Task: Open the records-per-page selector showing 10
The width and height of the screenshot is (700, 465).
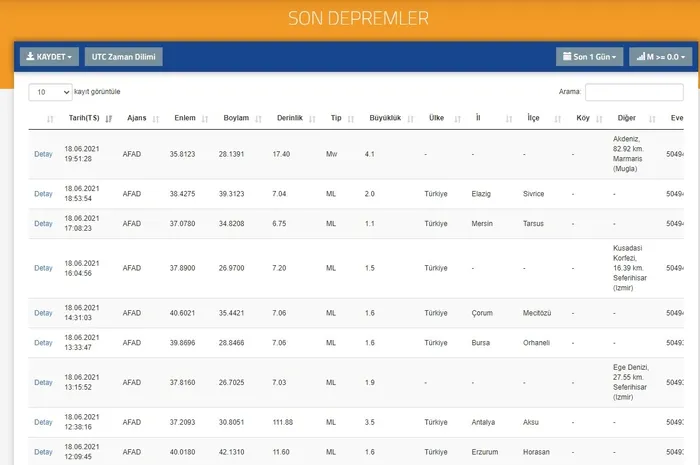Action: point(50,92)
